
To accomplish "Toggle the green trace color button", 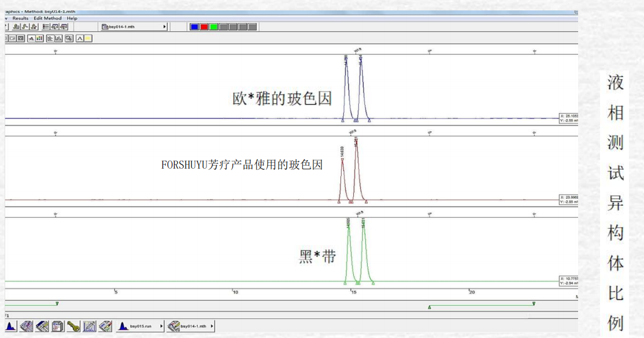I will click(214, 27).
